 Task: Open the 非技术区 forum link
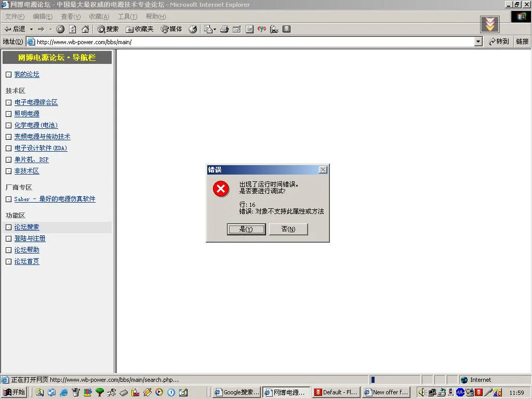click(27, 171)
